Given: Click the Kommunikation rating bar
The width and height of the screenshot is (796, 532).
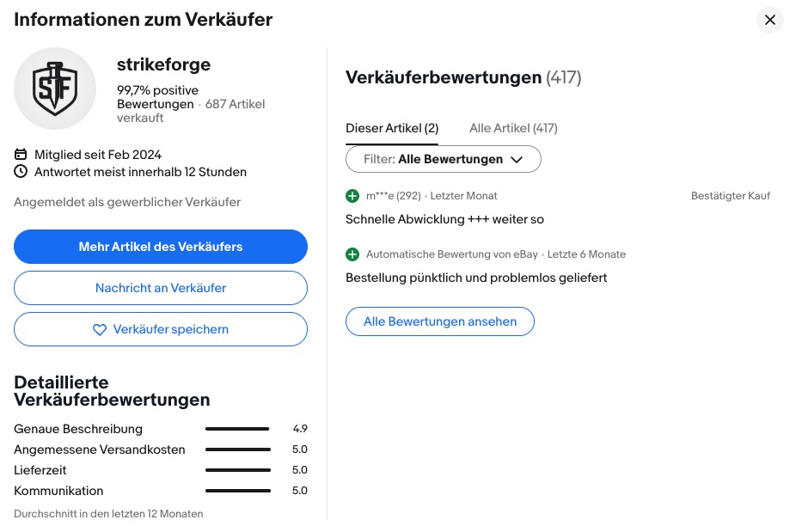Looking at the screenshot, I should click(x=237, y=491).
